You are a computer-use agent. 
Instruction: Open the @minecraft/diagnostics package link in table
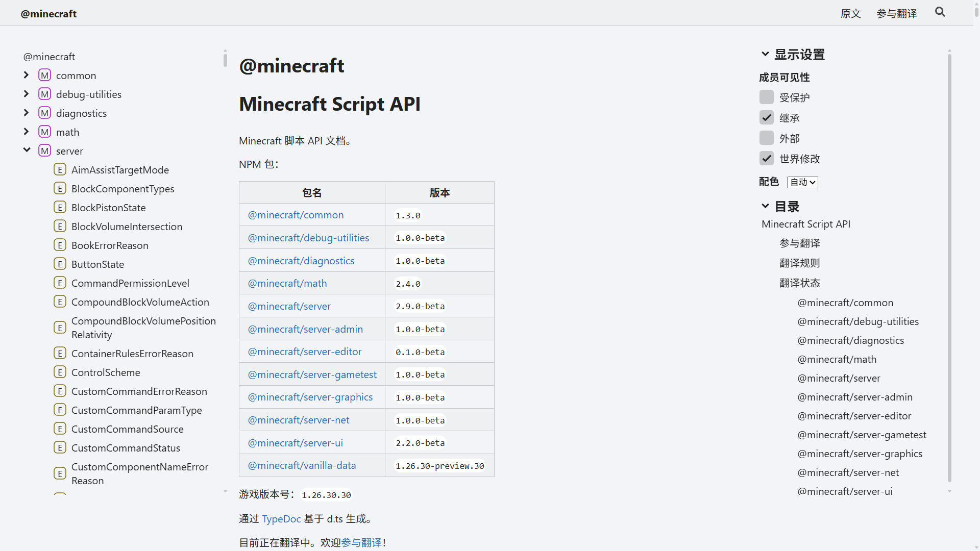point(301,261)
